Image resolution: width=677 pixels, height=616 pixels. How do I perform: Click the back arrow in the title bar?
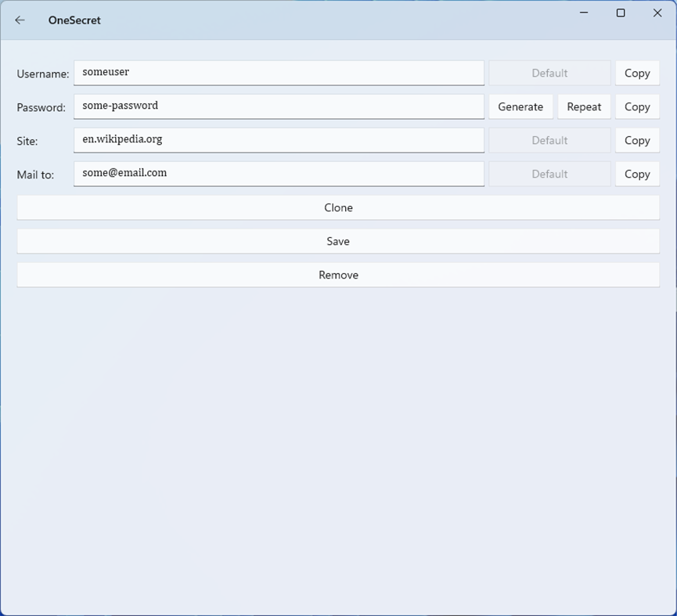(19, 20)
